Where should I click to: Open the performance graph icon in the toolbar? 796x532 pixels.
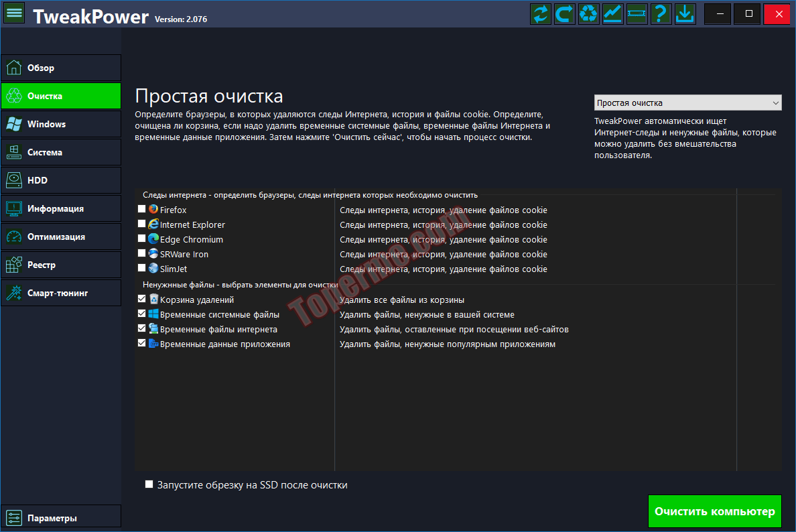(612, 13)
